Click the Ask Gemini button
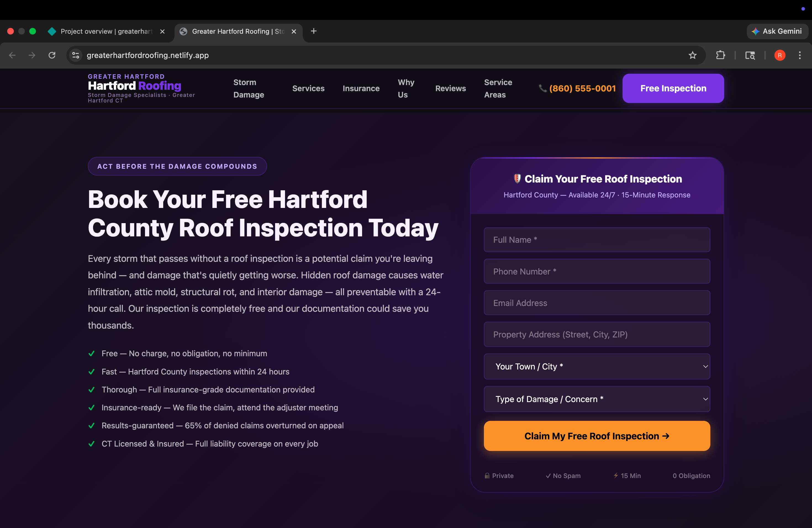This screenshot has height=528, width=812. 777,31
